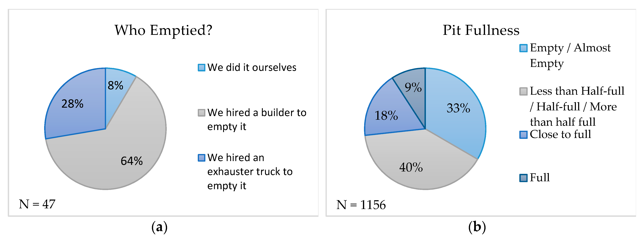Click the '(a)' subfigure caption

pyautogui.click(x=159, y=227)
